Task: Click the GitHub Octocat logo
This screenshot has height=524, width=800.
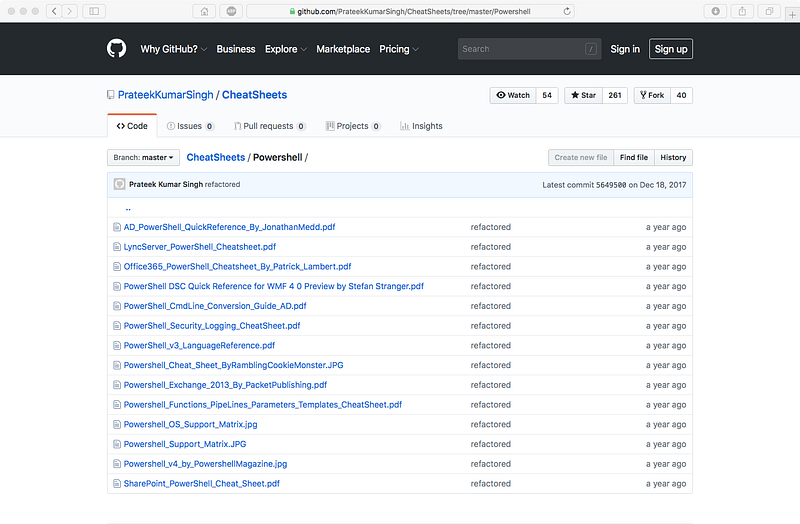Action: point(117,48)
